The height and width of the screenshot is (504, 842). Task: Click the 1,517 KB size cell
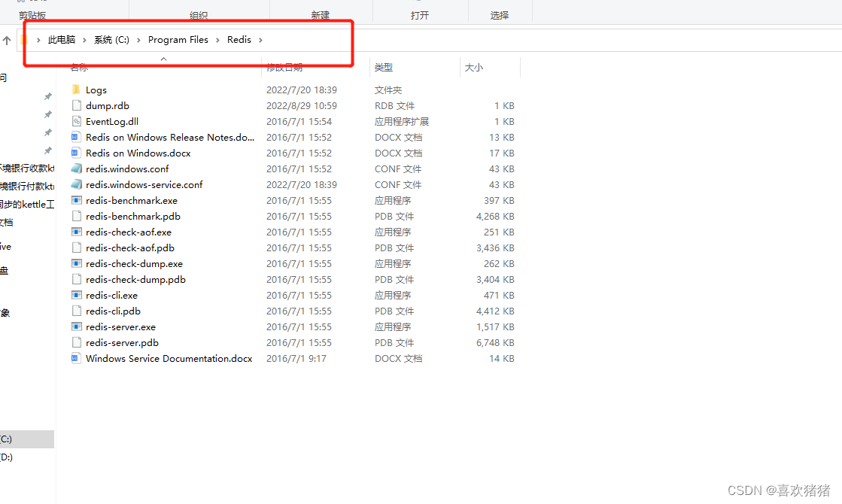point(495,327)
